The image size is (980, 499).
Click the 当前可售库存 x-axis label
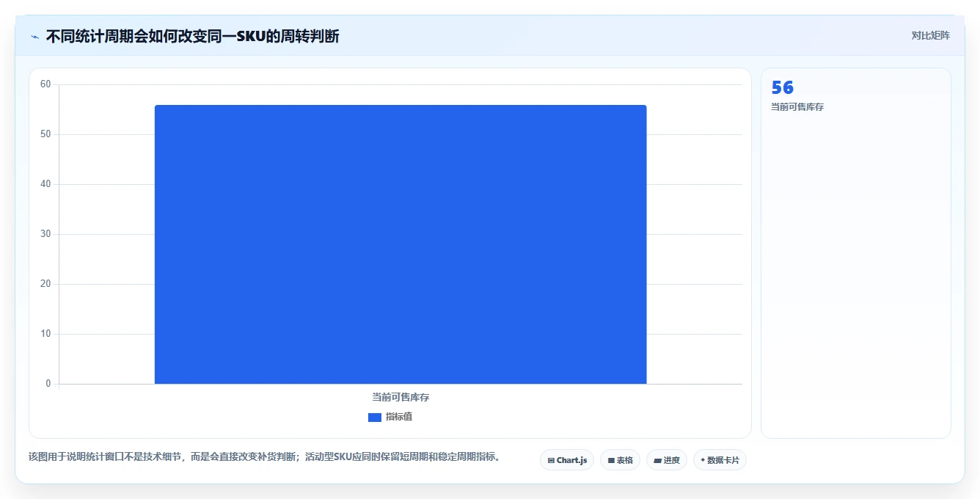coord(401,397)
